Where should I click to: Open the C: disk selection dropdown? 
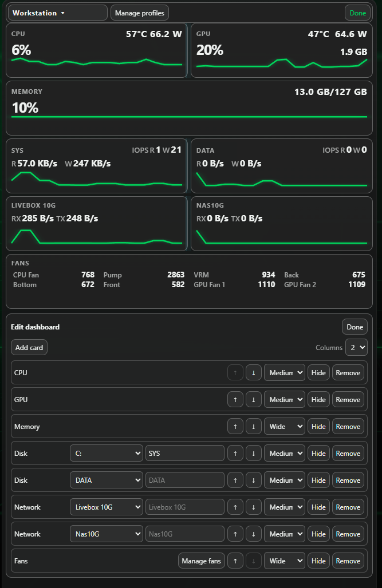[x=107, y=454]
